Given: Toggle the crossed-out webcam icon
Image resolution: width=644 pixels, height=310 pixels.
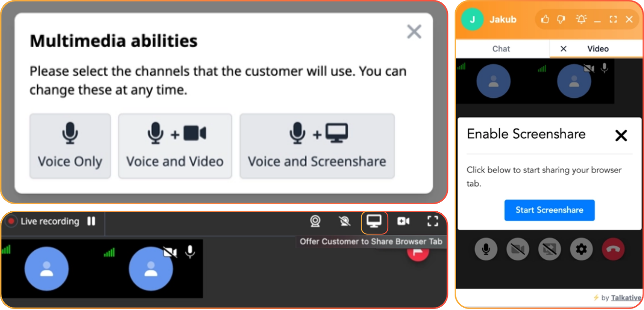Looking at the screenshot, I should 344,221.
